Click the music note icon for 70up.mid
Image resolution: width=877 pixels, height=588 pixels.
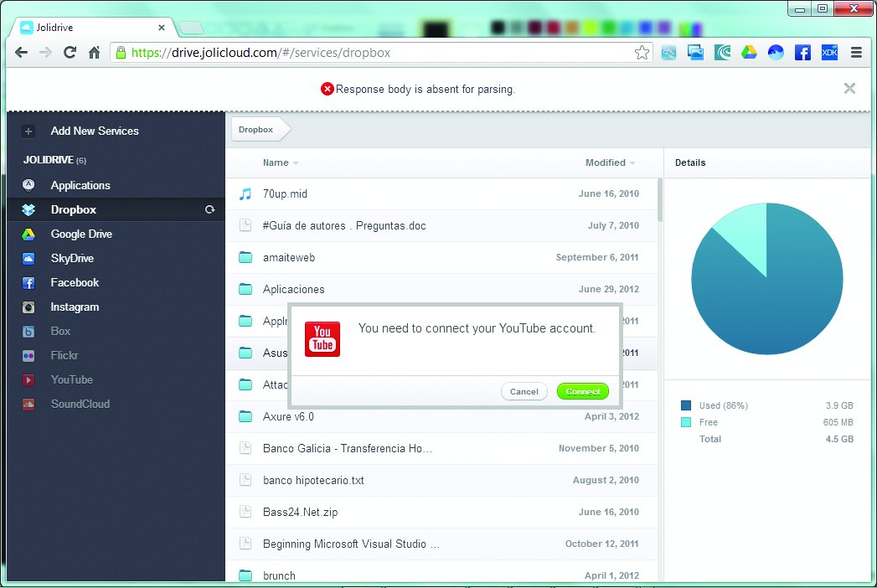point(245,194)
